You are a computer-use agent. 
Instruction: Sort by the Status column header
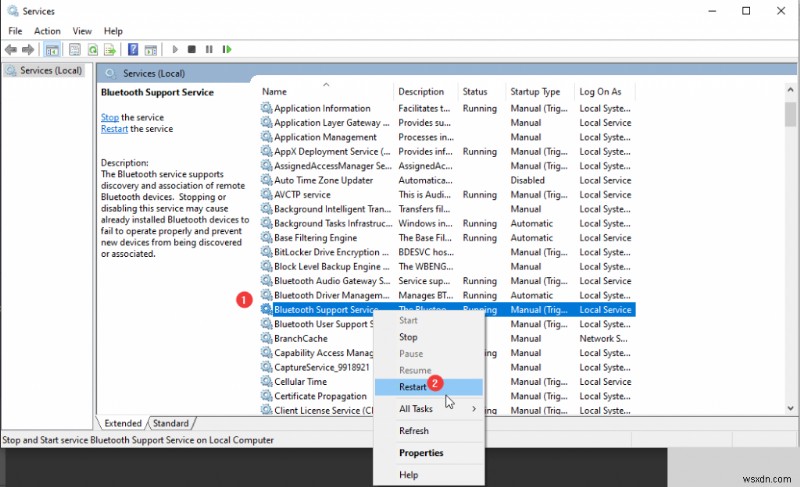coord(482,91)
